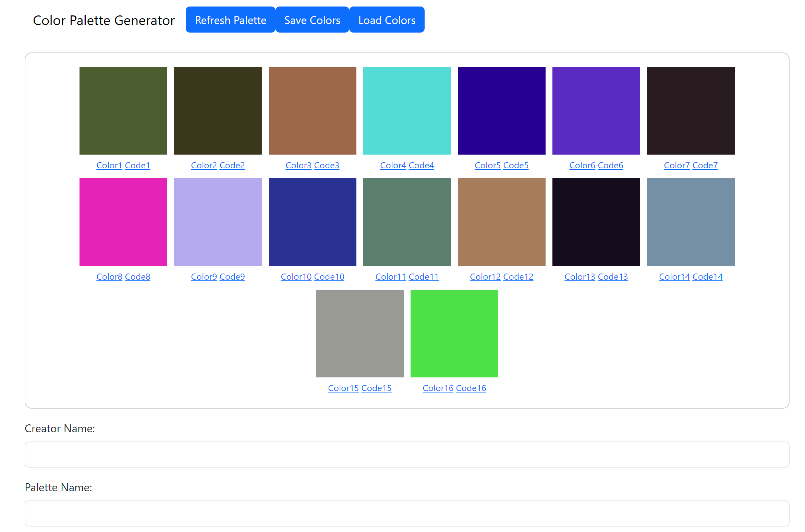The width and height of the screenshot is (805, 532).
Task: Open the Code1 link
Action: [137, 165]
